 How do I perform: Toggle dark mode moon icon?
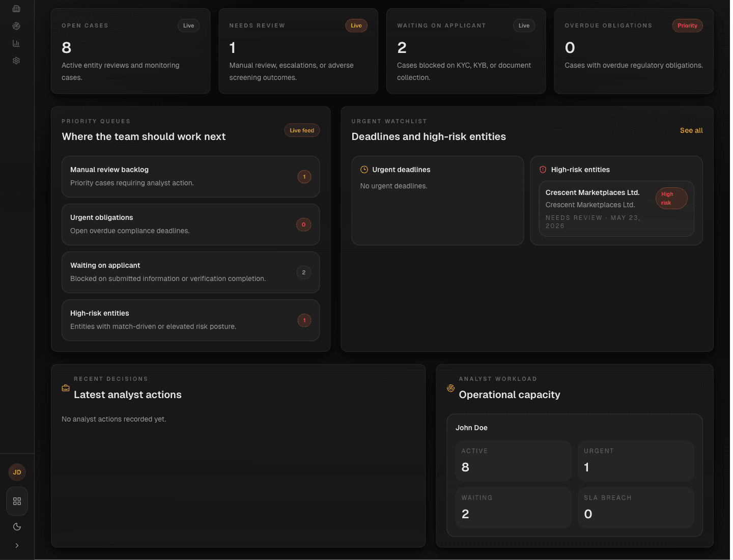point(17,527)
